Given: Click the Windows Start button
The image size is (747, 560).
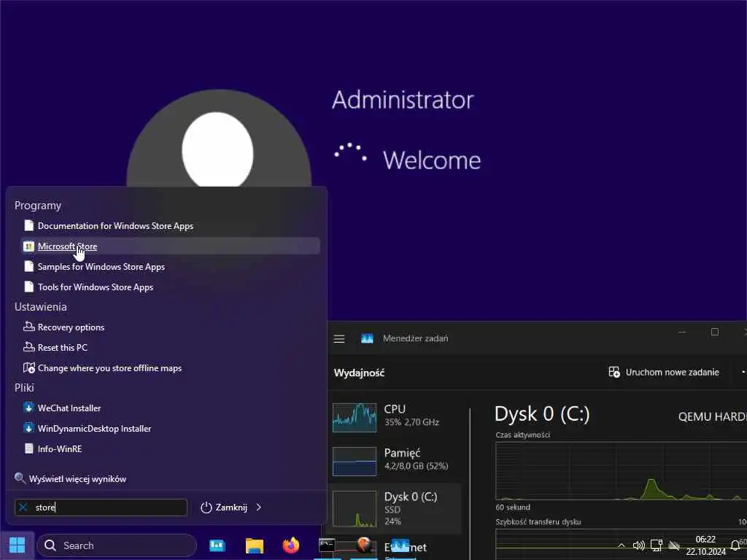Looking at the screenshot, I should 18,545.
